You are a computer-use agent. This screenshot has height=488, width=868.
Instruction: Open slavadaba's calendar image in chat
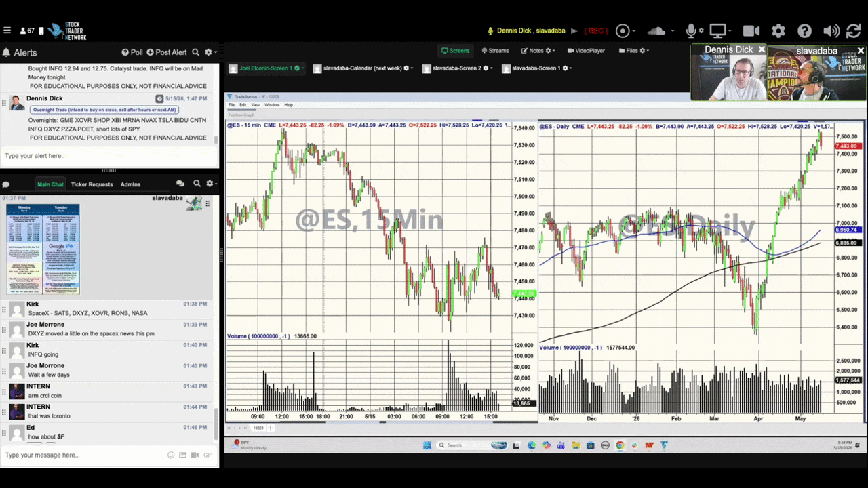43,249
